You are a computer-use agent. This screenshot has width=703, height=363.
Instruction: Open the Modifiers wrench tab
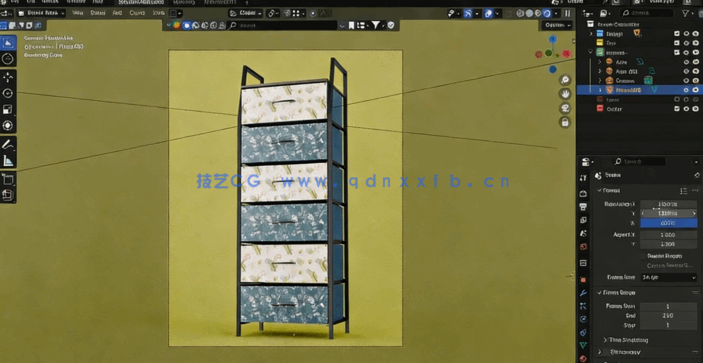click(583, 293)
